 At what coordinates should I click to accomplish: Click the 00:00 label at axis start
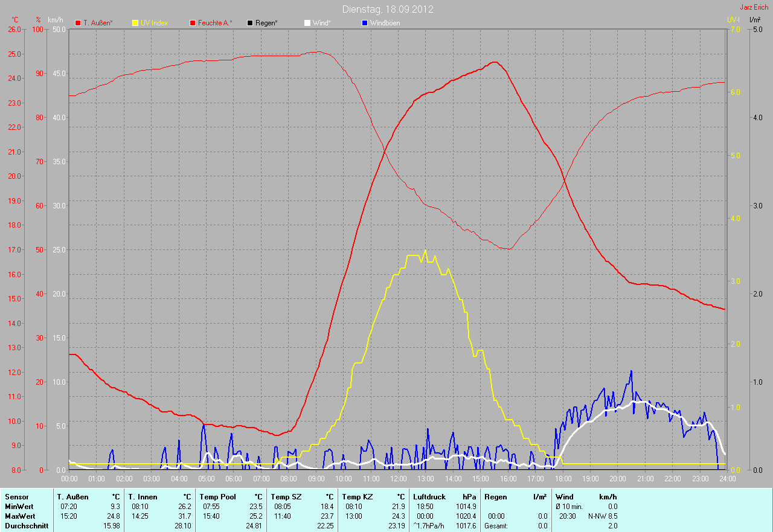click(69, 478)
